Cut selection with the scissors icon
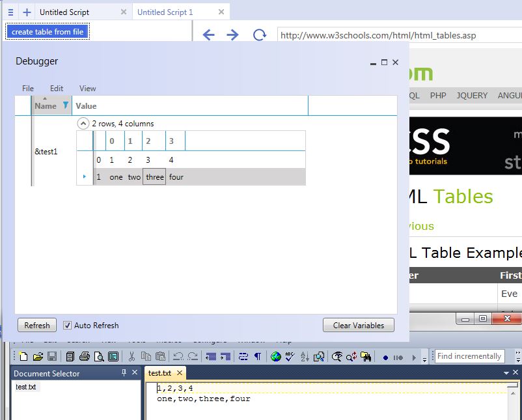 click(x=131, y=357)
